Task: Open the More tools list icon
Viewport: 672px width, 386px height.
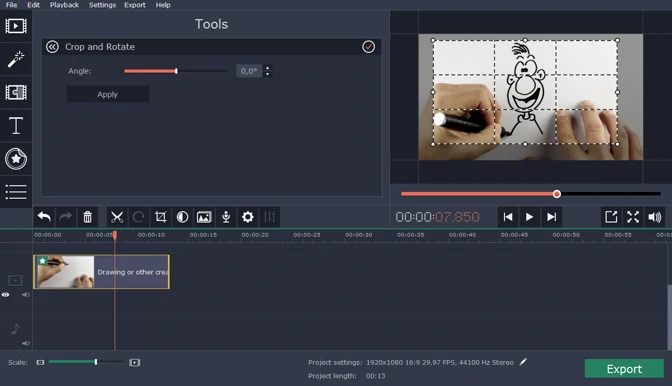Action: [16, 192]
